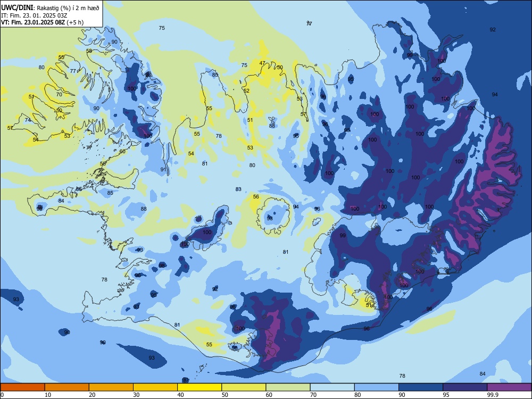Click the map value '52' below the north coast
The height and width of the screenshot is (399, 532).
coord(246,91)
